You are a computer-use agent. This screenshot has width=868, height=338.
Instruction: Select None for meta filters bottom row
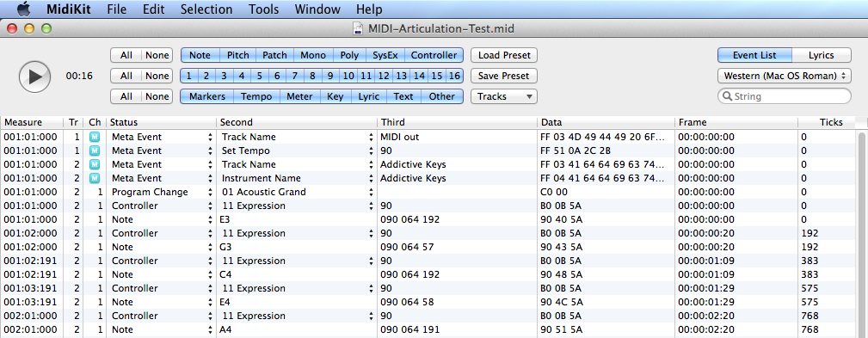click(157, 96)
